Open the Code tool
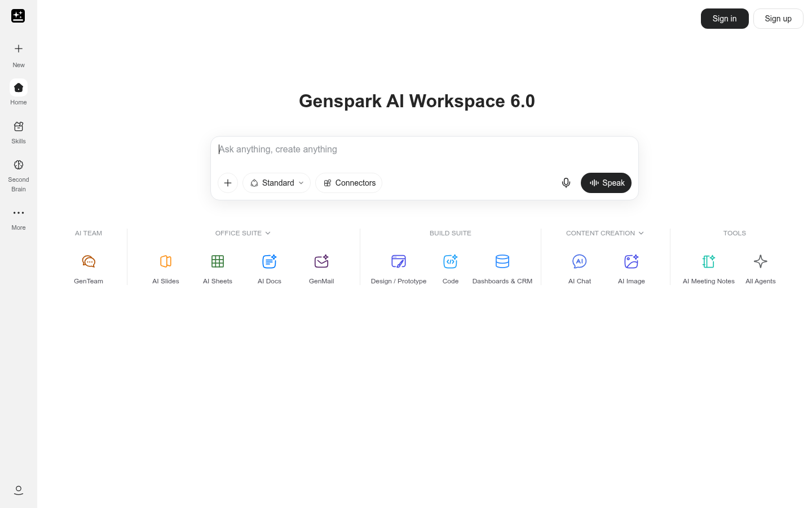 [x=451, y=269]
